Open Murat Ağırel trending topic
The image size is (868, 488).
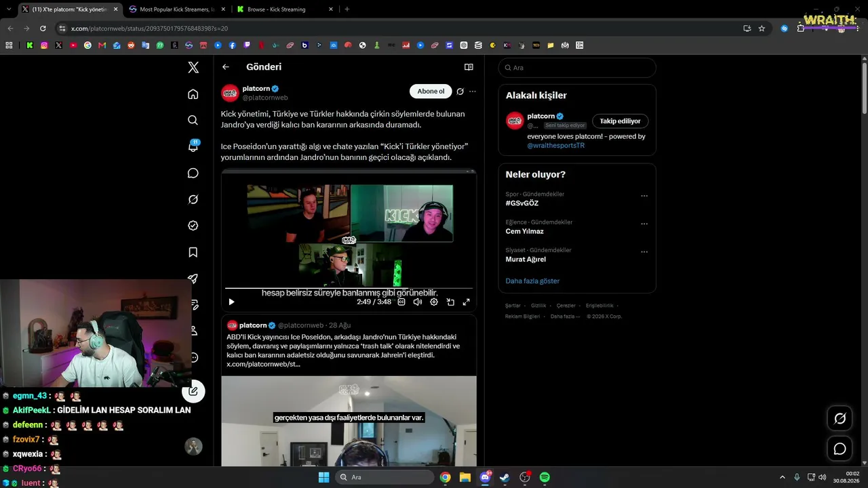[x=526, y=259]
